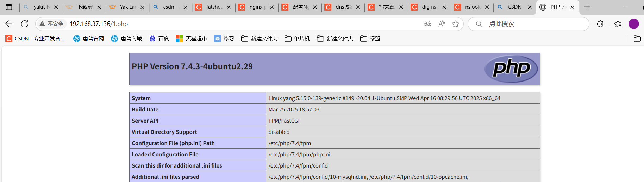Image resolution: width=644 pixels, height=182 pixels.
Task: Select the Build Date value Mar 25 2025
Action: pyautogui.click(x=294, y=110)
